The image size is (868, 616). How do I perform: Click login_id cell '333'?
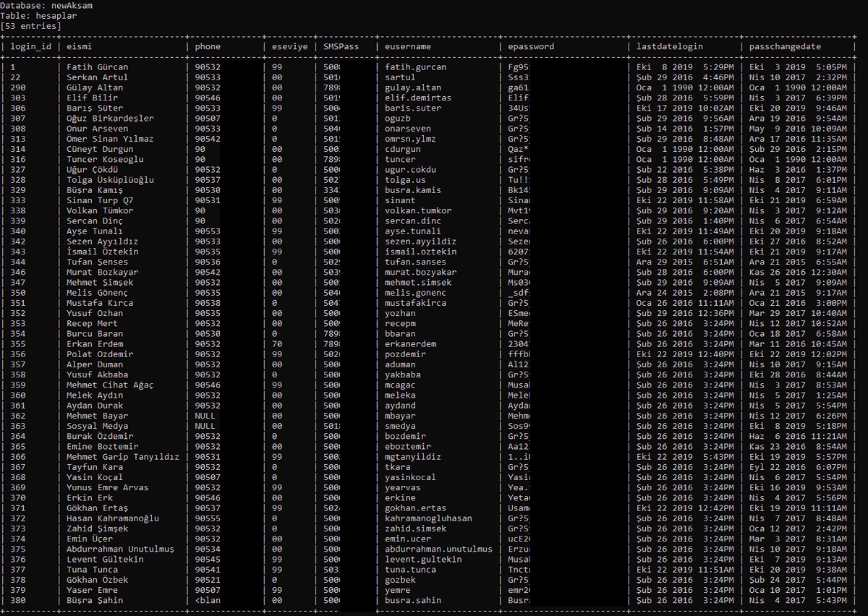point(18,200)
